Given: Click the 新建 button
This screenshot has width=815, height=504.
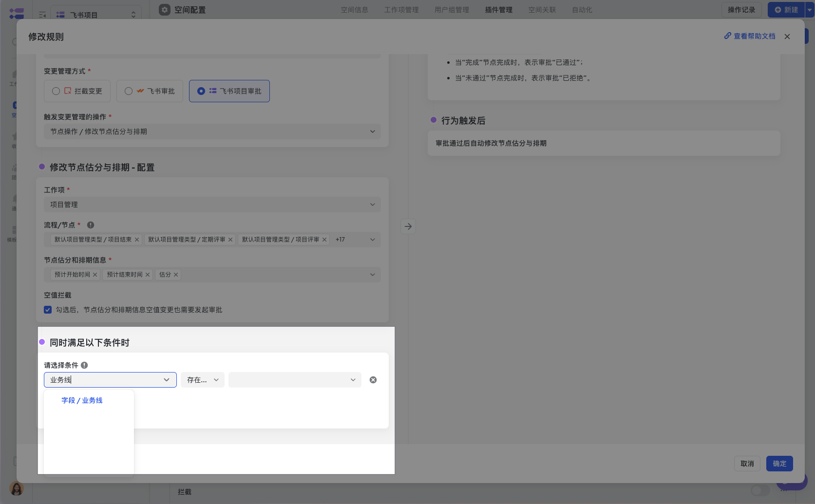Looking at the screenshot, I should 786,10.
